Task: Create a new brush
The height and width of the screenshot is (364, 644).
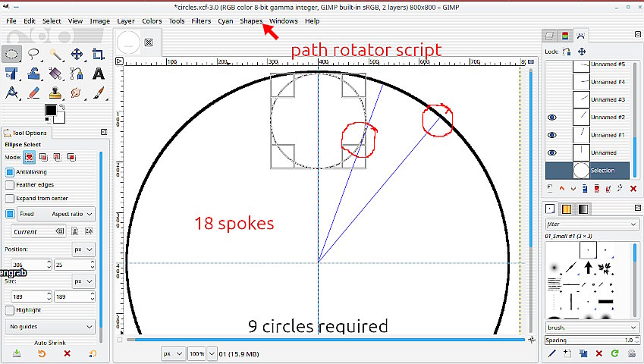Action: click(567, 353)
